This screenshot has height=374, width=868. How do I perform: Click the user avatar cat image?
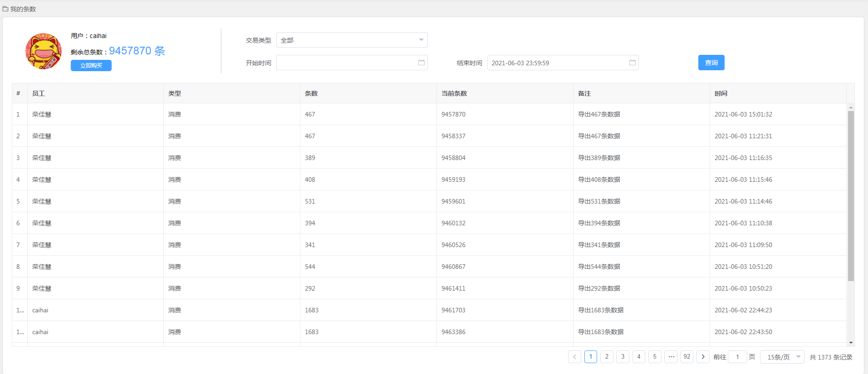tap(44, 51)
